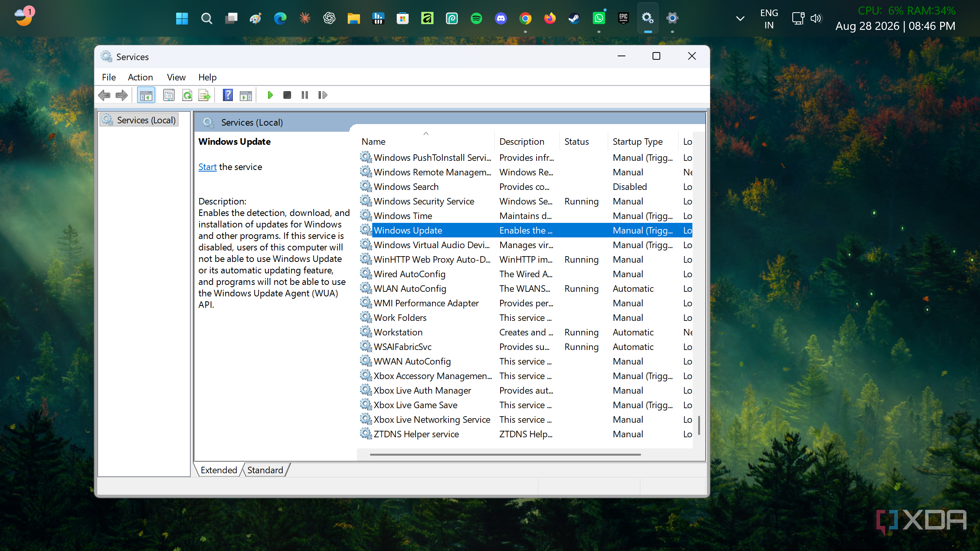Click the Stop Service square icon
This screenshot has width=980, height=551.
[287, 95]
